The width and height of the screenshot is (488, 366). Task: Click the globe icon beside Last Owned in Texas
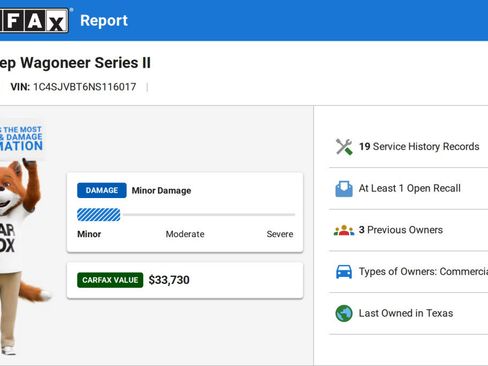click(x=344, y=314)
